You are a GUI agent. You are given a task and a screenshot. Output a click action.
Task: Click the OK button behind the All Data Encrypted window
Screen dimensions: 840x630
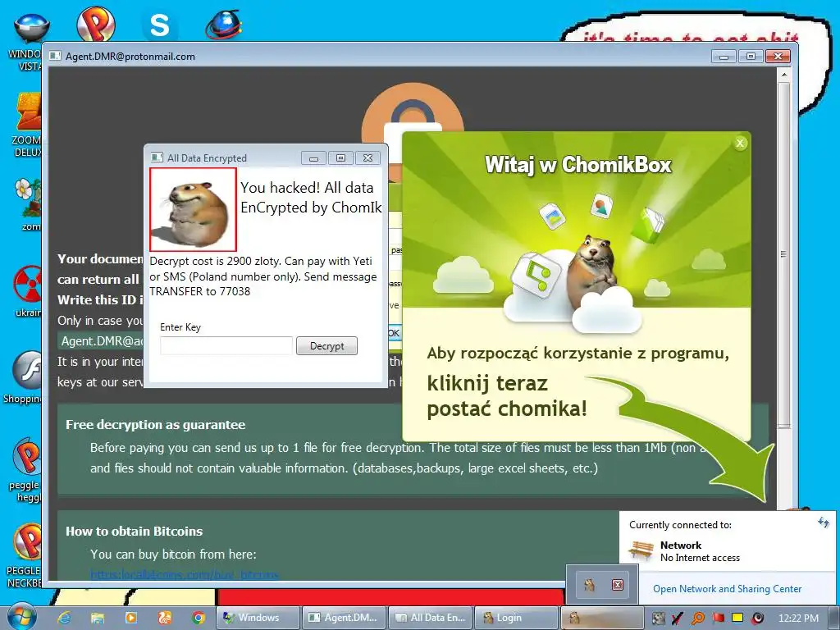tap(394, 333)
